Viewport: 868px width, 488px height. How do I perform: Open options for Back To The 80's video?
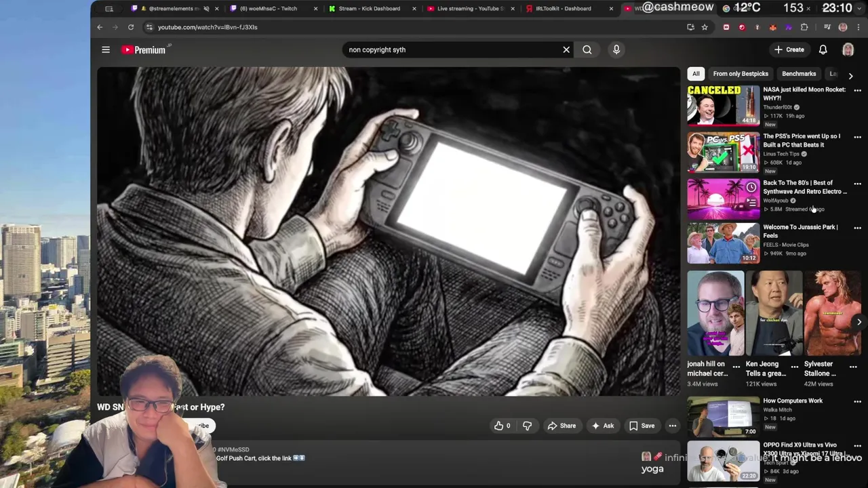[x=857, y=184]
